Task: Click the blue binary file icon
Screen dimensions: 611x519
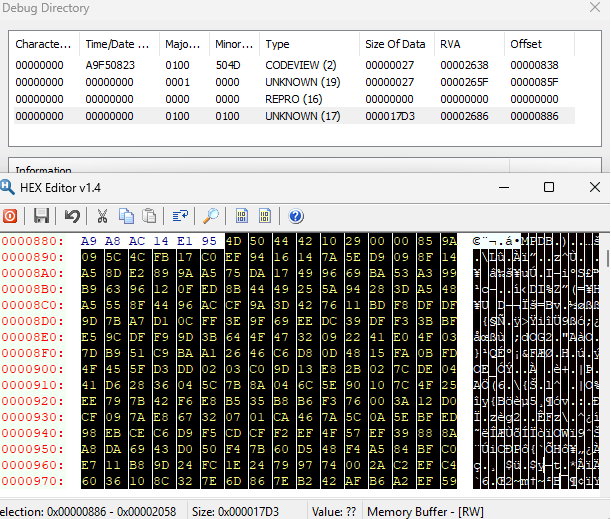Action: click(242, 216)
